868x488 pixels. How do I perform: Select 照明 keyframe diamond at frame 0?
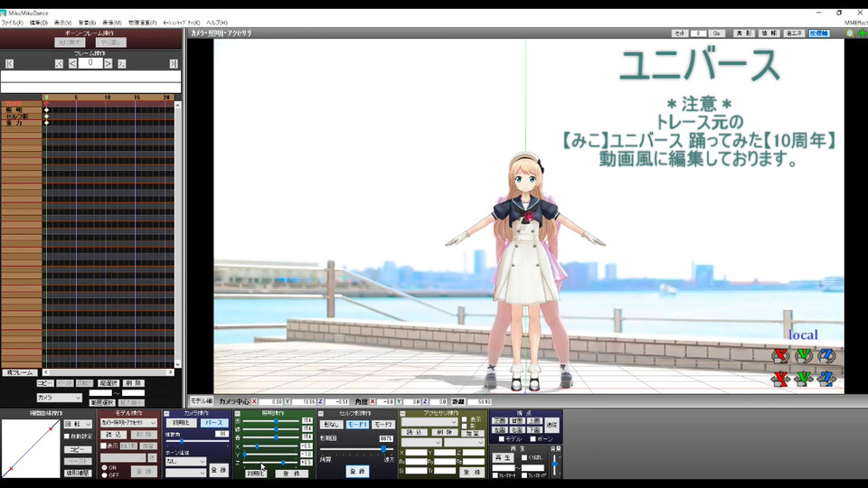[46, 110]
